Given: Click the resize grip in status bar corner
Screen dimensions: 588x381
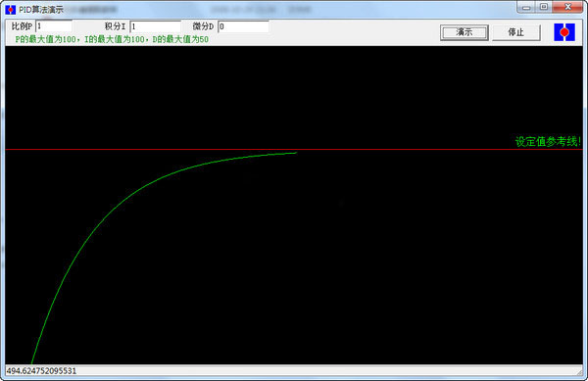Looking at the screenshot, I should [x=579, y=371].
